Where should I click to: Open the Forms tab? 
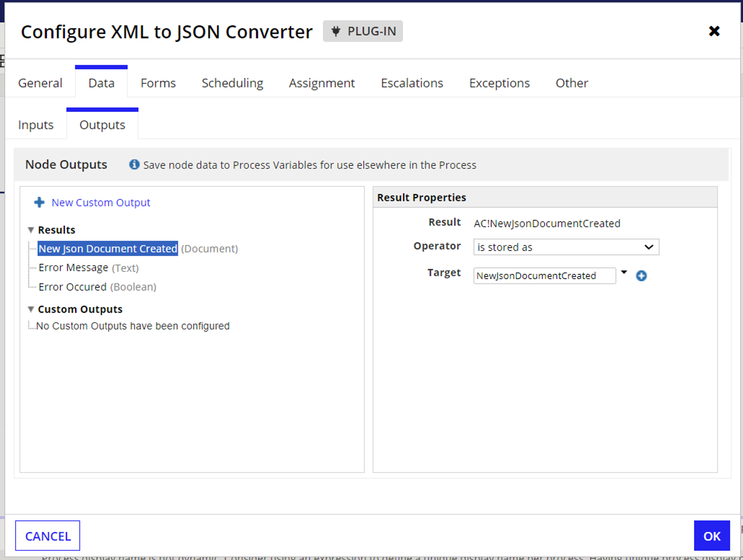(x=158, y=83)
